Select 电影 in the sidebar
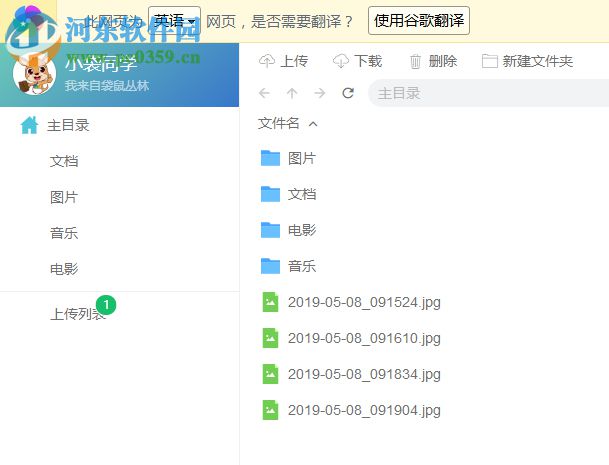The height and width of the screenshot is (465, 609). pyautogui.click(x=64, y=269)
